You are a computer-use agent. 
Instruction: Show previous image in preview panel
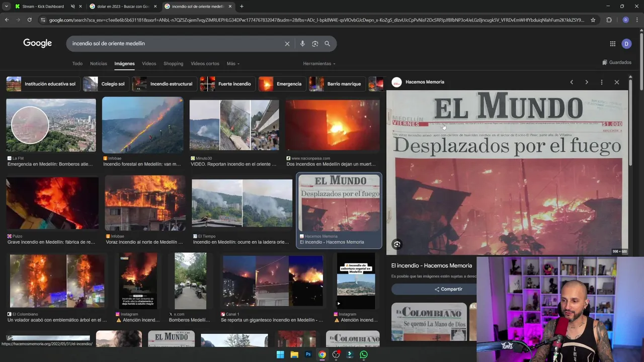pos(572,82)
